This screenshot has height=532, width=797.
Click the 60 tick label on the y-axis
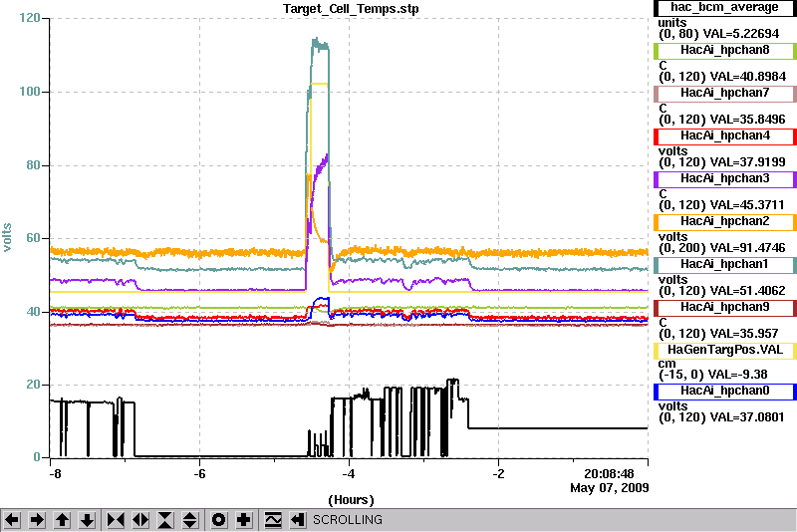[33, 238]
